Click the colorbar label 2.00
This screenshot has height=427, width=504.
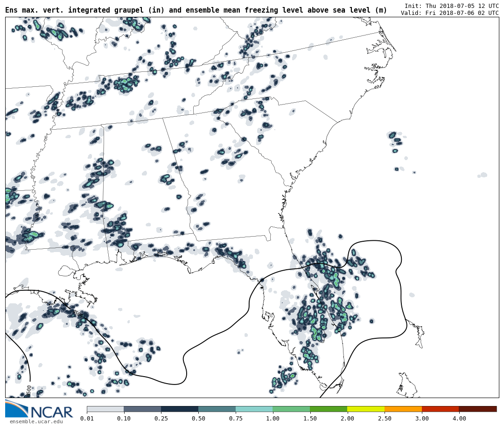(347, 418)
